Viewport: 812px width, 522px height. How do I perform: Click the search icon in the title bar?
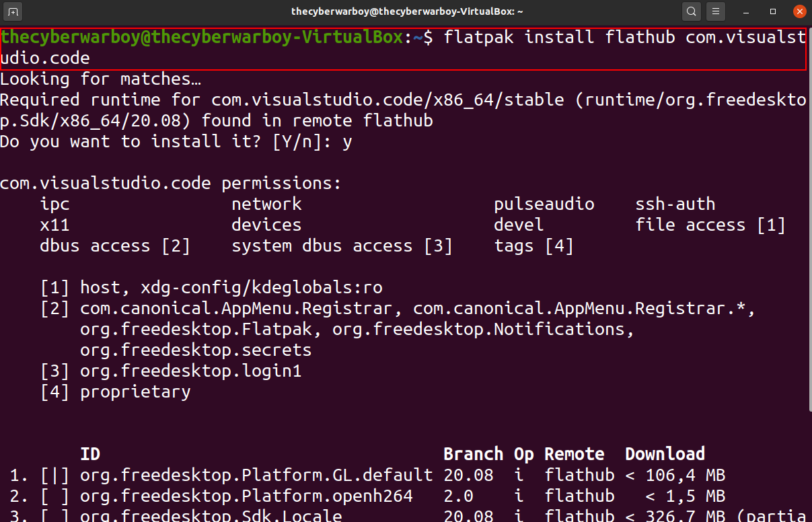click(691, 11)
